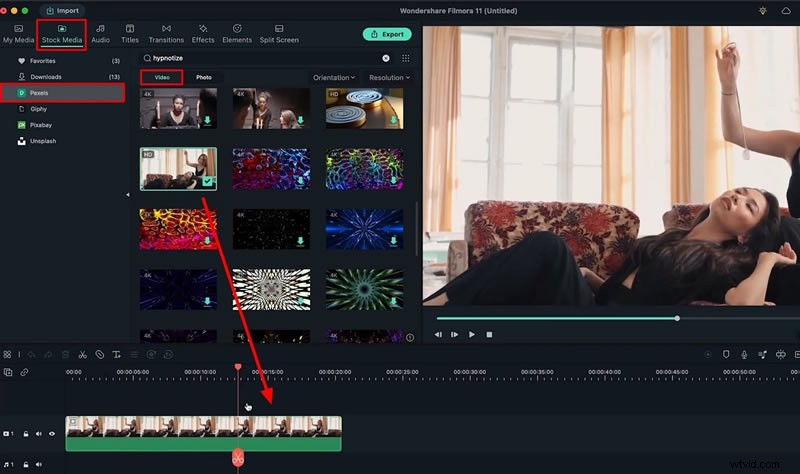Viewport: 800px width, 474px height.
Task: Click the marker shield icon
Action: coord(726,355)
